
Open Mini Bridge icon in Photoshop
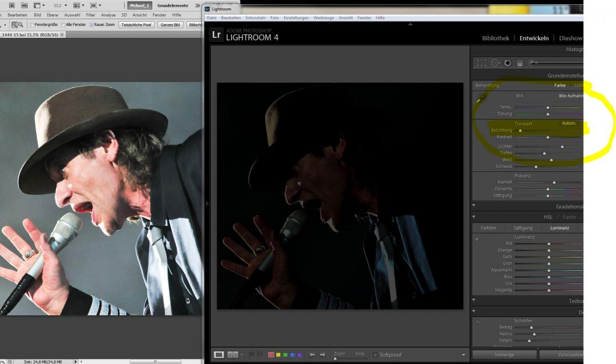(x=24, y=5)
